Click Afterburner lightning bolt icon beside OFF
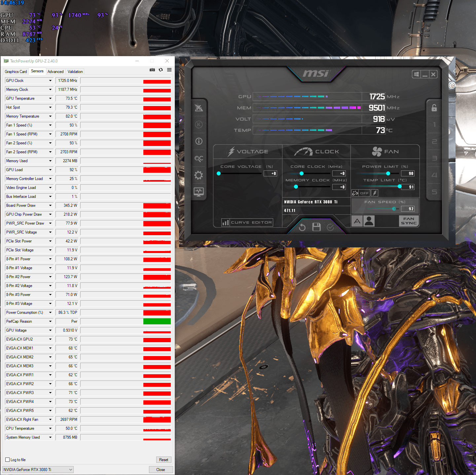This screenshot has height=475, width=476. [x=375, y=193]
